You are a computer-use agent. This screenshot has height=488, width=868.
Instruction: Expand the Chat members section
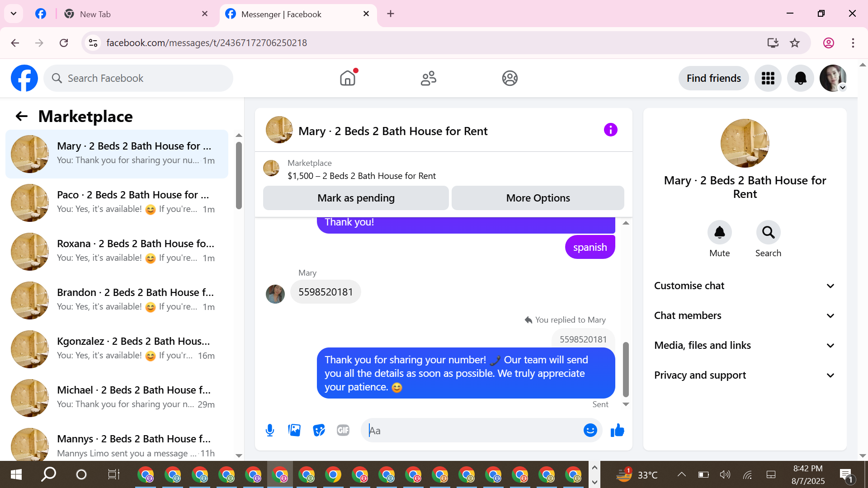point(745,315)
